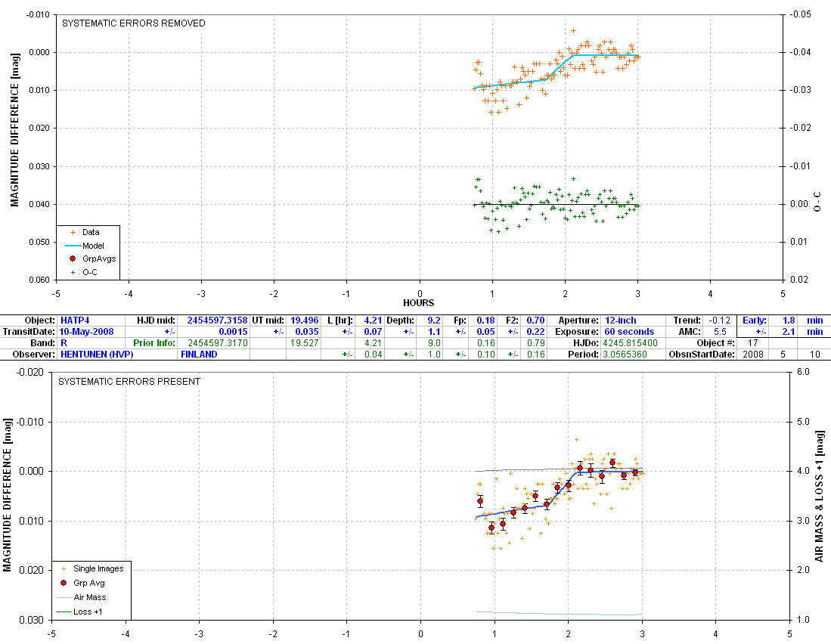Click the Trend value -0.12
The width and height of the screenshot is (831, 644).
720,320
